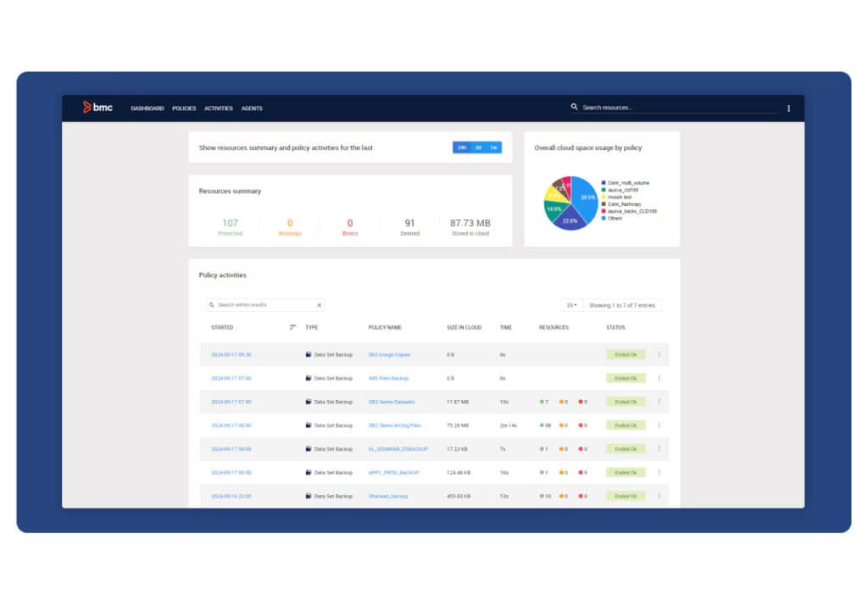The width and height of the screenshot is (868, 606).
Task: Click the 14.8% green pie chart slice
Action: (554, 209)
